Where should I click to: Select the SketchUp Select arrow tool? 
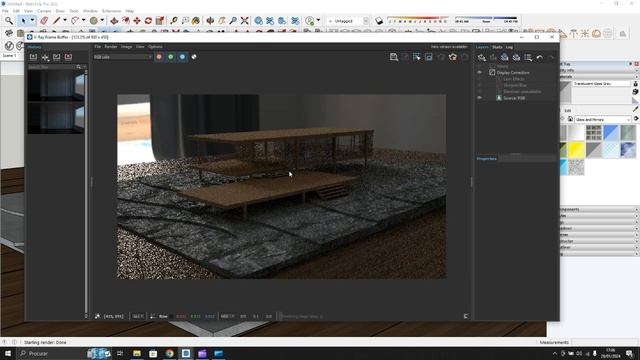pyautogui.click(x=23, y=20)
